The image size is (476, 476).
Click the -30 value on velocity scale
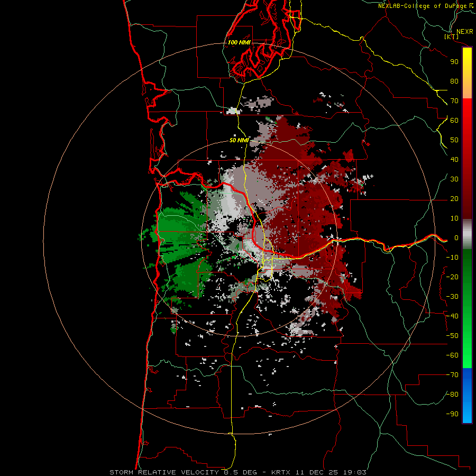point(452,297)
